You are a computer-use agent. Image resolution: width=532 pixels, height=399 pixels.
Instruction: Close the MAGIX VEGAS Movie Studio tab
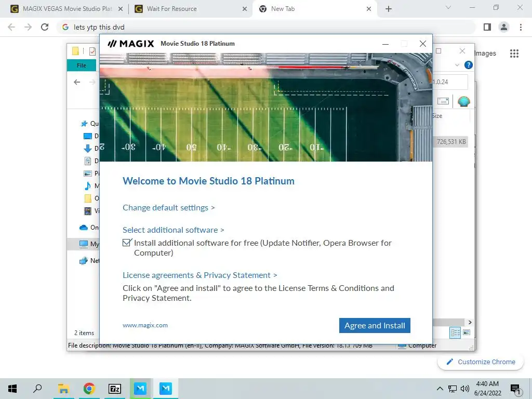coord(121,9)
